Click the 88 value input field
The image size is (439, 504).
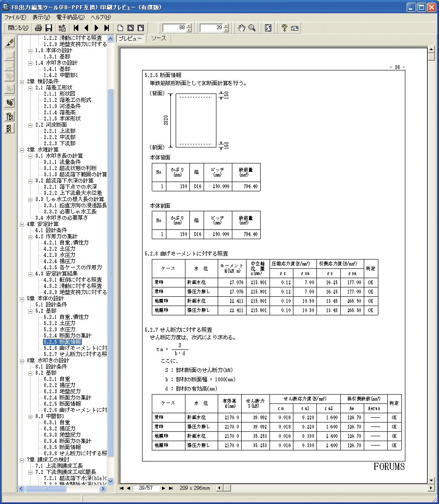click(x=174, y=28)
